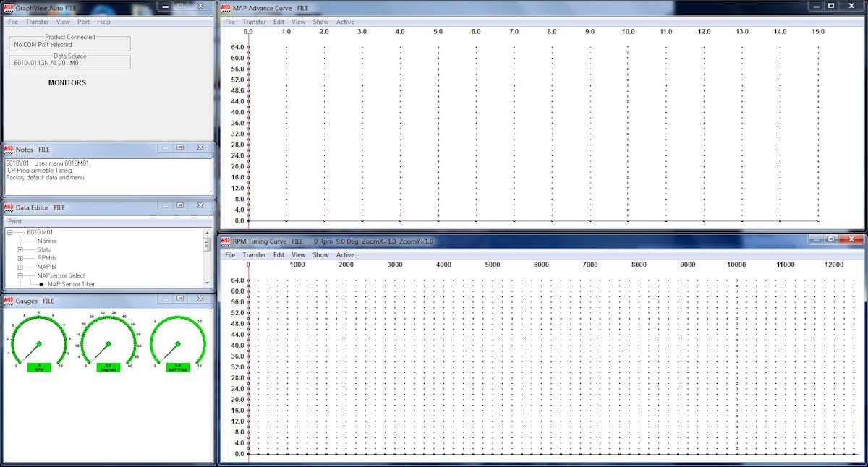Screen dimensions: 868x467
Task: Click MSD icon in Data Editor title bar
Action: click(9, 207)
